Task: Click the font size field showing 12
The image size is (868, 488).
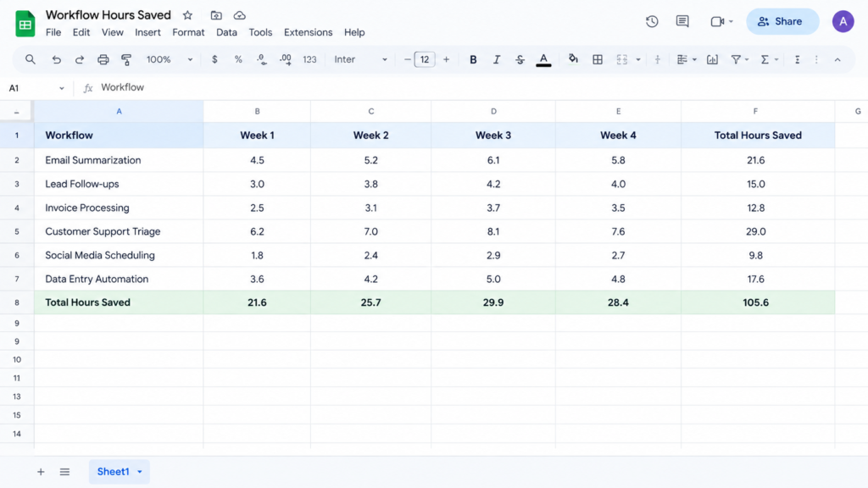Action: [x=425, y=59]
